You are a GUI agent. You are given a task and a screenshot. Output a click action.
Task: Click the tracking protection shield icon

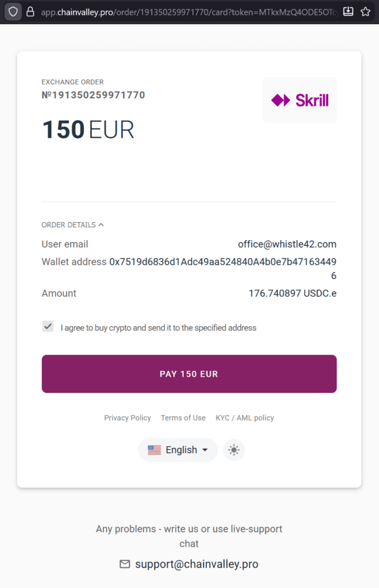[13, 11]
